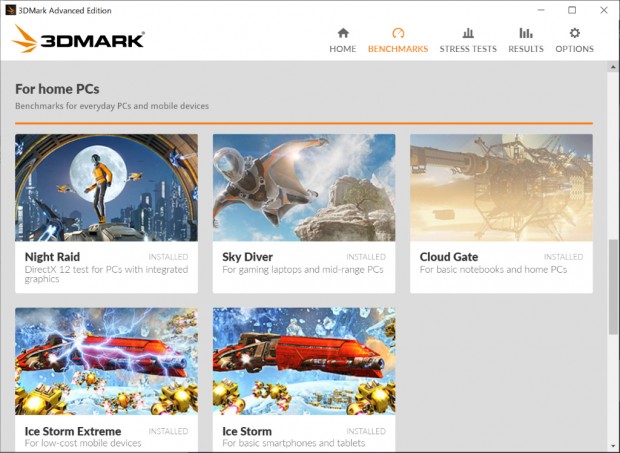
Task: Click the Night Raid title text
Action: point(52,257)
